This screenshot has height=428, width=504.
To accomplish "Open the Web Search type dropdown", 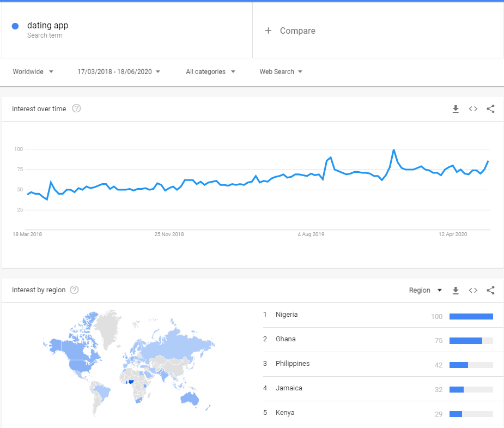I will coord(281,71).
